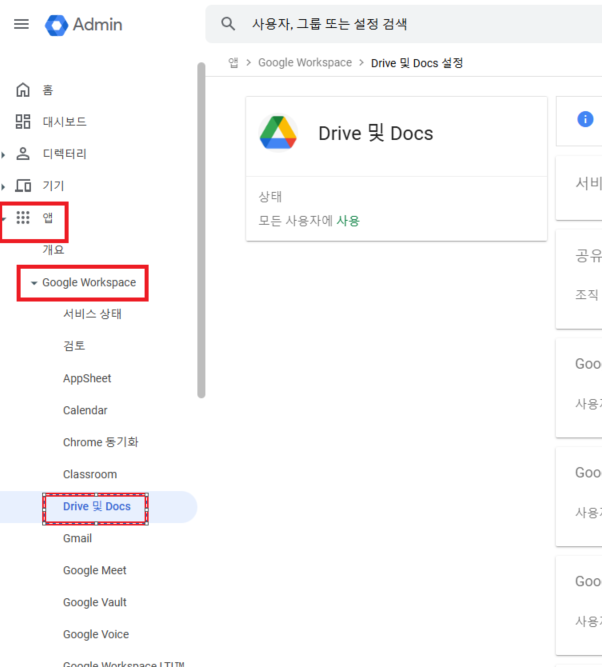This screenshot has width=602, height=667.
Task: Open 대시보드 in the sidebar
Action: coord(65,122)
